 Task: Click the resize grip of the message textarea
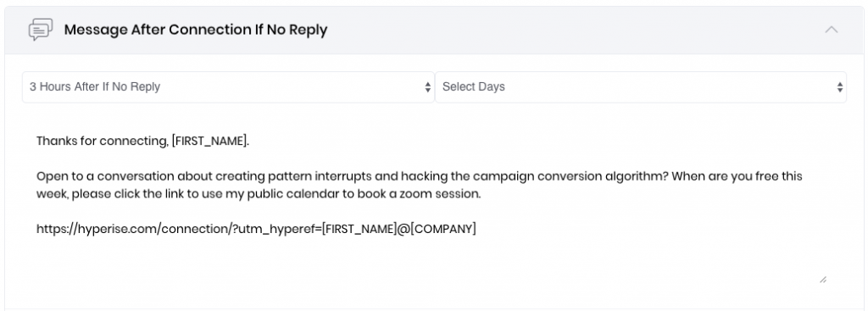(x=822, y=280)
